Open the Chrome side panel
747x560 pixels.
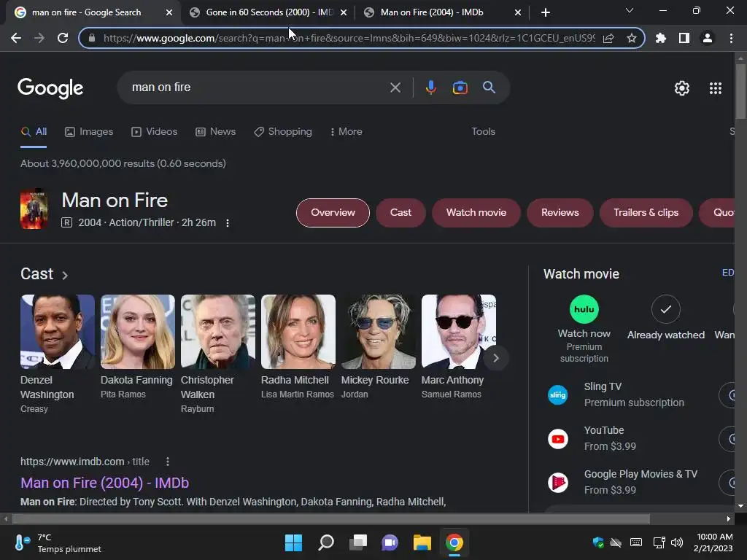[684, 38]
